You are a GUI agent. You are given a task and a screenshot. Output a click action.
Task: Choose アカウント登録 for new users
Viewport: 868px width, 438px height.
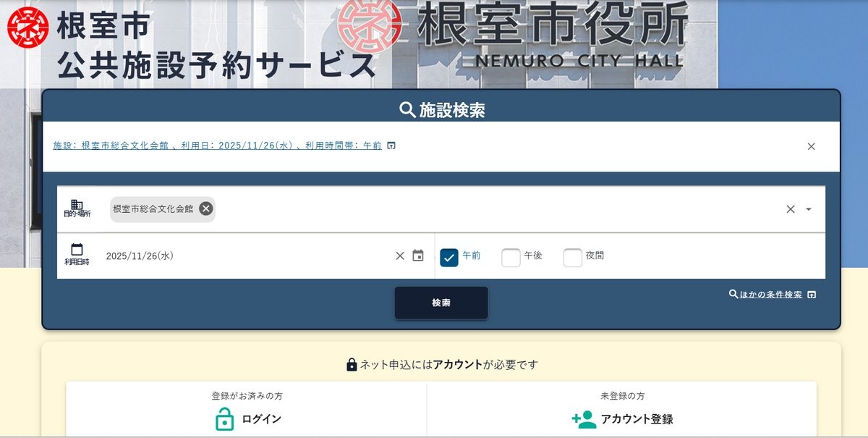click(x=637, y=419)
